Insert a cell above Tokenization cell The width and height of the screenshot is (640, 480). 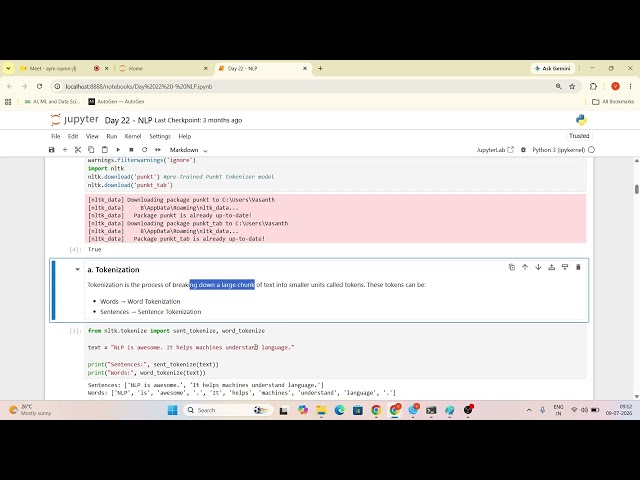point(551,267)
